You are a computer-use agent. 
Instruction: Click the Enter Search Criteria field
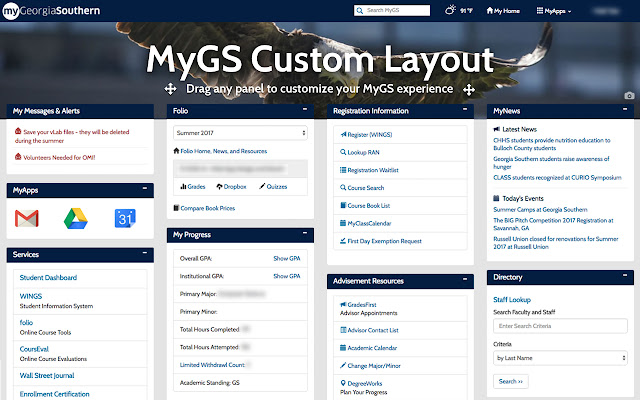point(560,326)
